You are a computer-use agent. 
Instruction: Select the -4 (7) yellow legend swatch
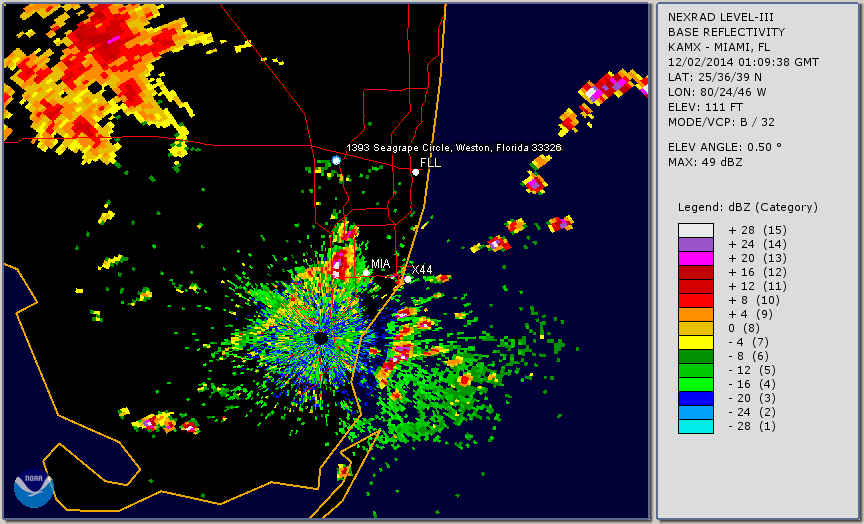point(696,343)
